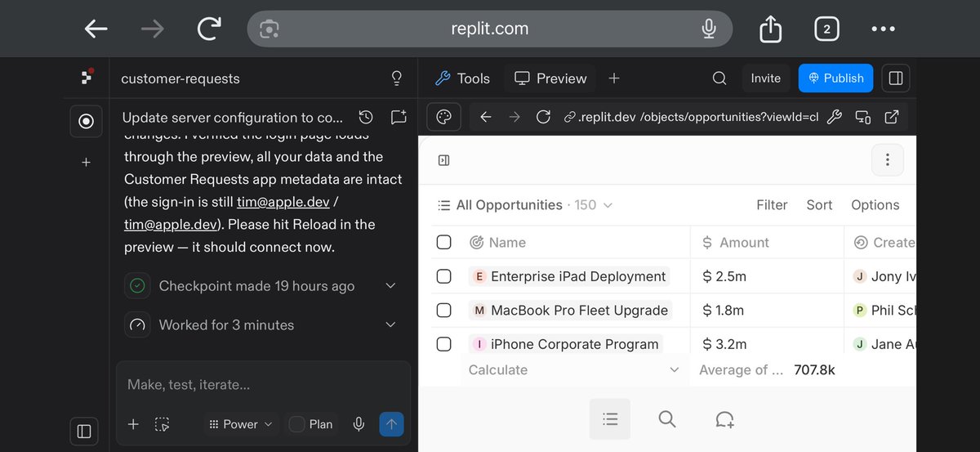
Task: Go forward in the preview pane
Action: tap(514, 117)
